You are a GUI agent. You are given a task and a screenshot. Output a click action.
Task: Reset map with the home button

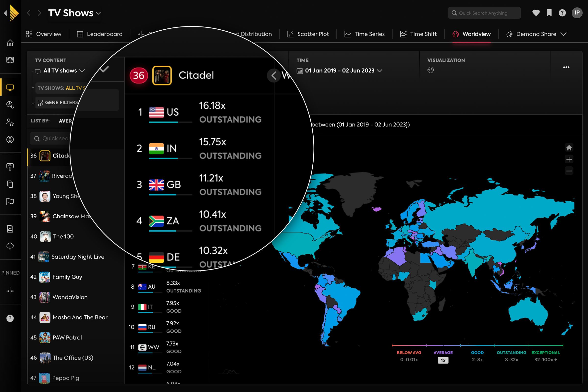[x=569, y=148]
